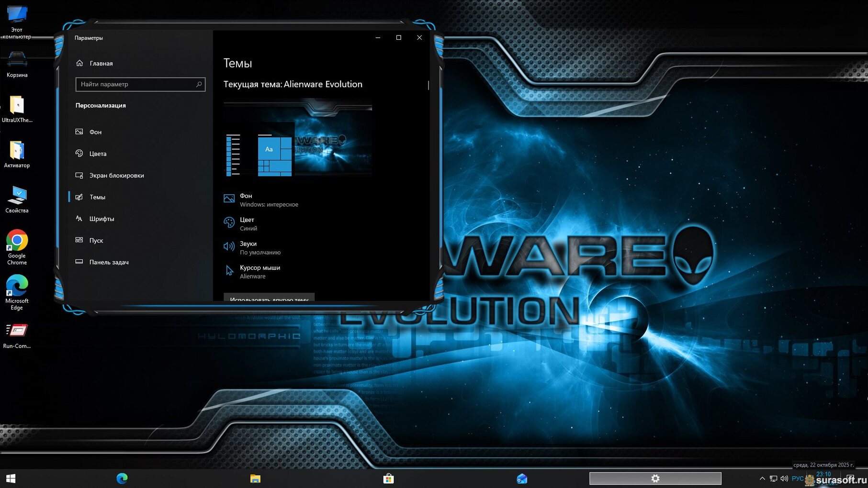Image resolution: width=868 pixels, height=488 pixels.
Task: Change theme color via Цвет Синий
Action: [241, 224]
